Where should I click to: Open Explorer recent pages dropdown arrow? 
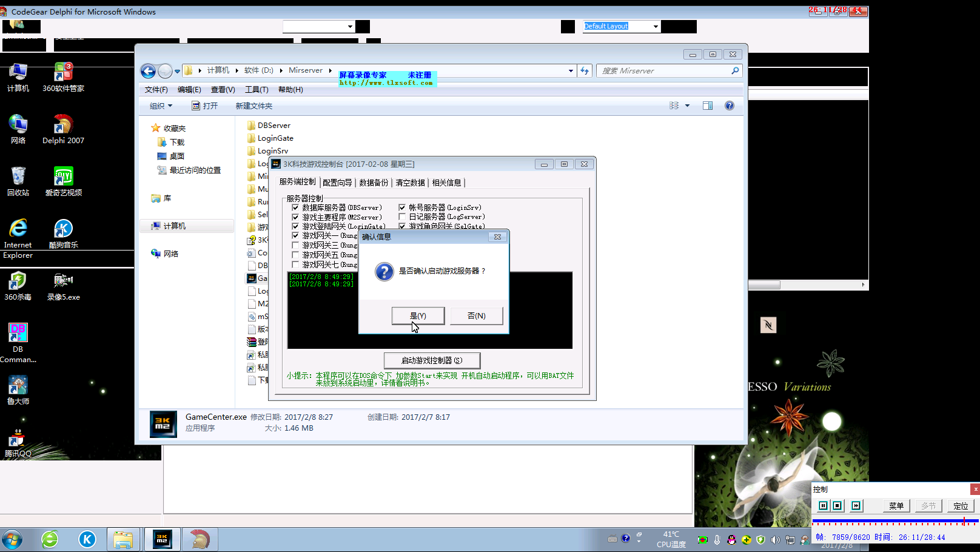(177, 71)
